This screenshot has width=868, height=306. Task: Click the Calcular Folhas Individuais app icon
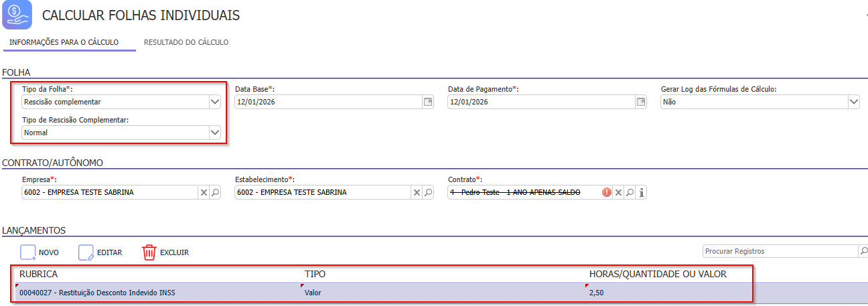pos(17,15)
